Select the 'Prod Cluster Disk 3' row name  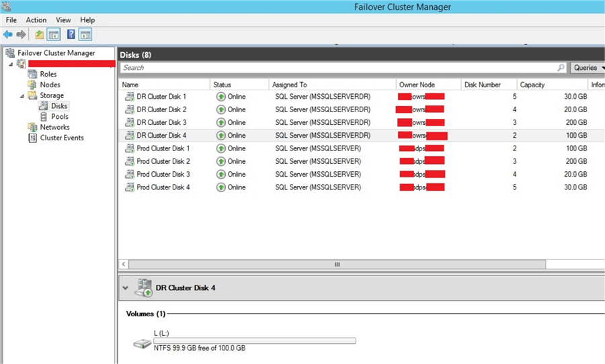163,175
